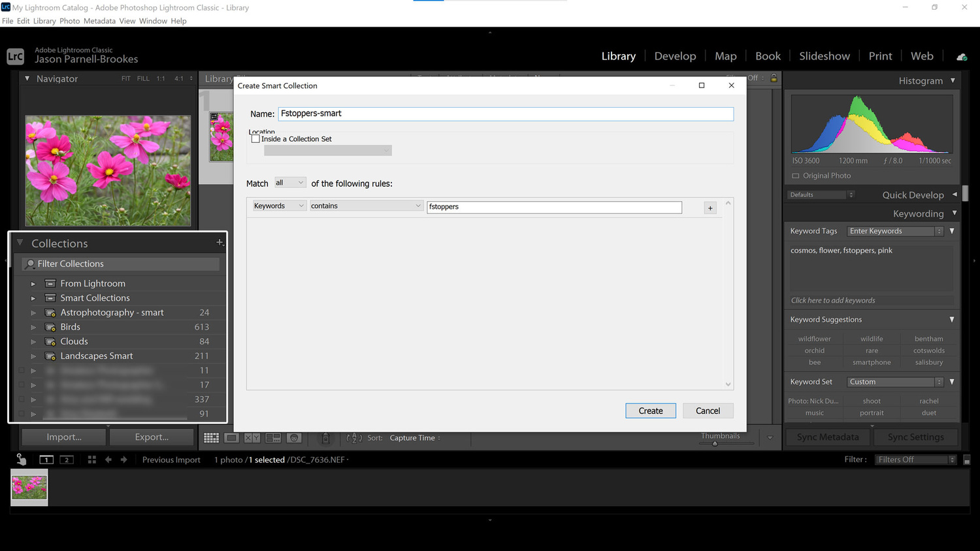The image size is (980, 551).
Task: Expand the From Lightroom collection set
Action: click(x=33, y=284)
